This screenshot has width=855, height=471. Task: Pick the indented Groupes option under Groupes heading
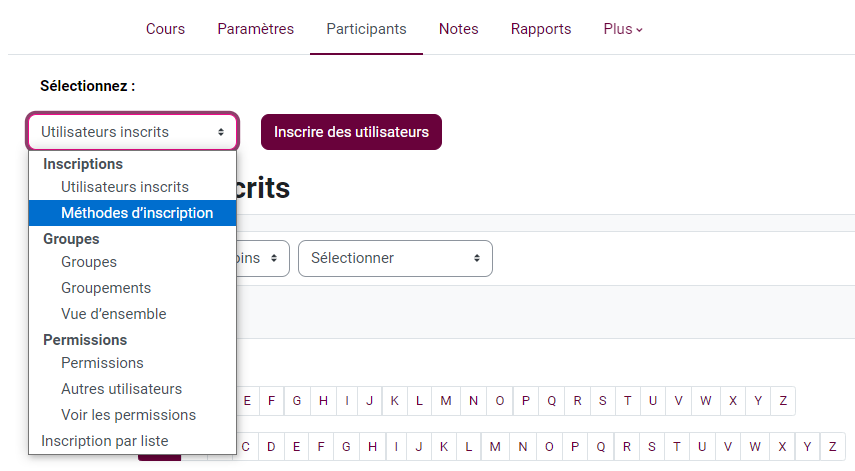[x=89, y=262]
